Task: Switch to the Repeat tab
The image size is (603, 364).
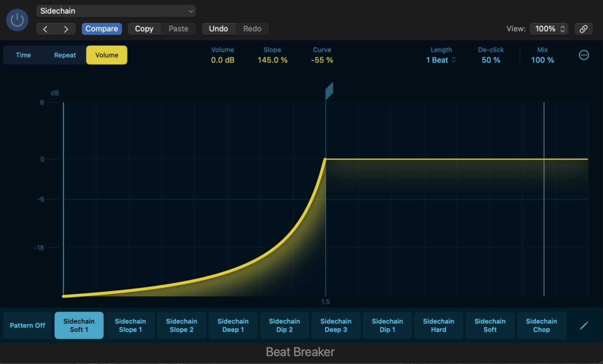Action: point(65,55)
